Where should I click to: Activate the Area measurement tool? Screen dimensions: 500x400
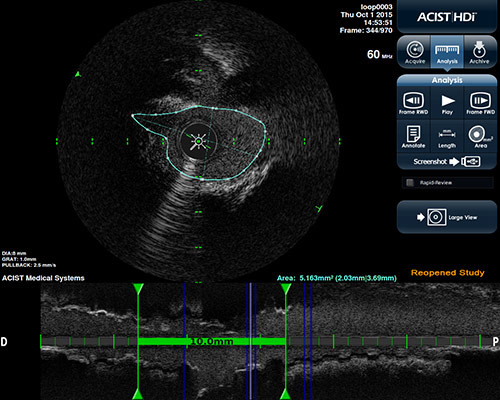(x=480, y=137)
